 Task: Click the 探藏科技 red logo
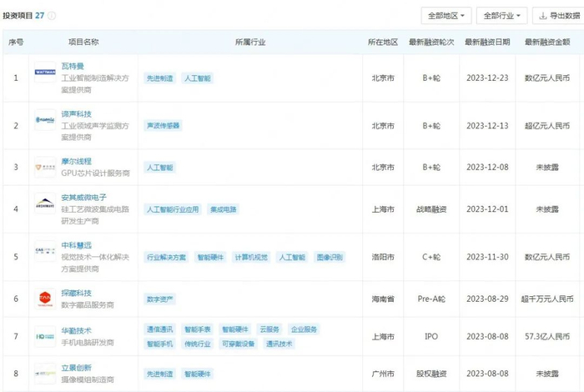tap(45, 299)
